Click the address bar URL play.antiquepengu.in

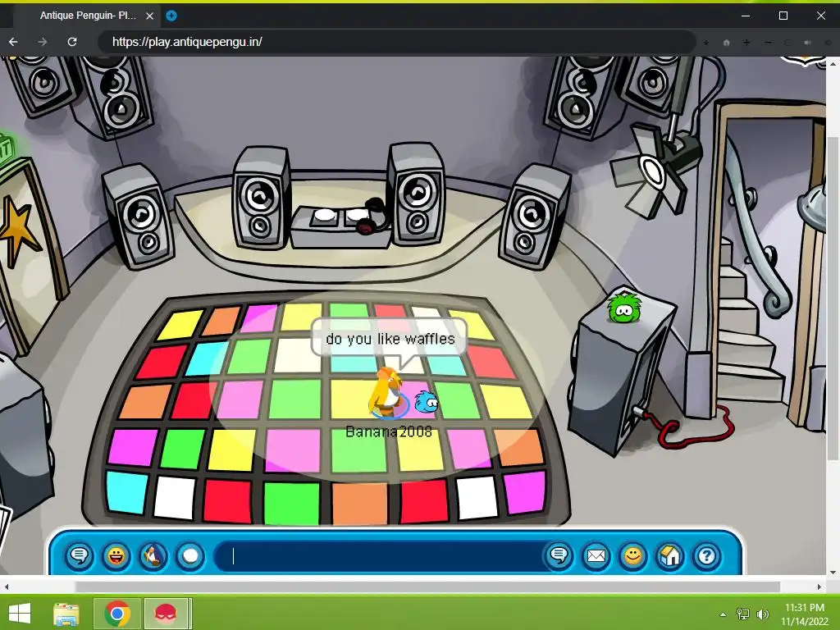[396, 42]
